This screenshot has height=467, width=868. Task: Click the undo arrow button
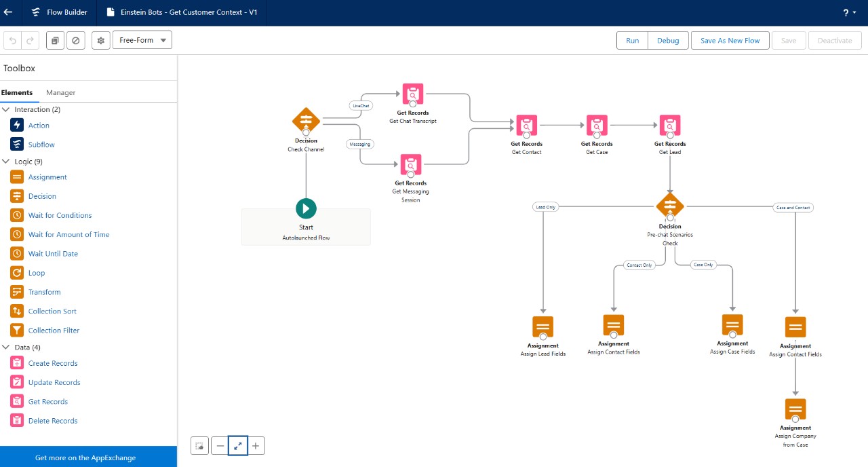pyautogui.click(x=12, y=41)
